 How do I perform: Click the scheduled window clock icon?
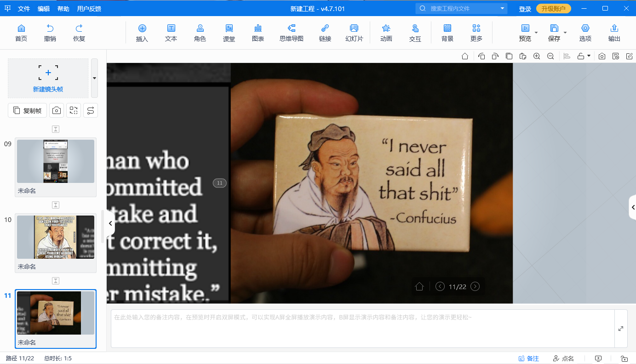point(616,56)
